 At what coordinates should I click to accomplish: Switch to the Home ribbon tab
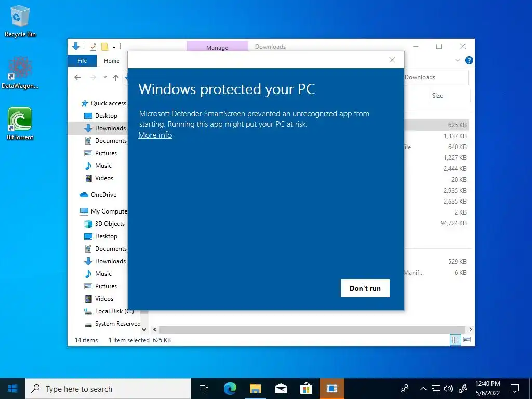(112, 61)
